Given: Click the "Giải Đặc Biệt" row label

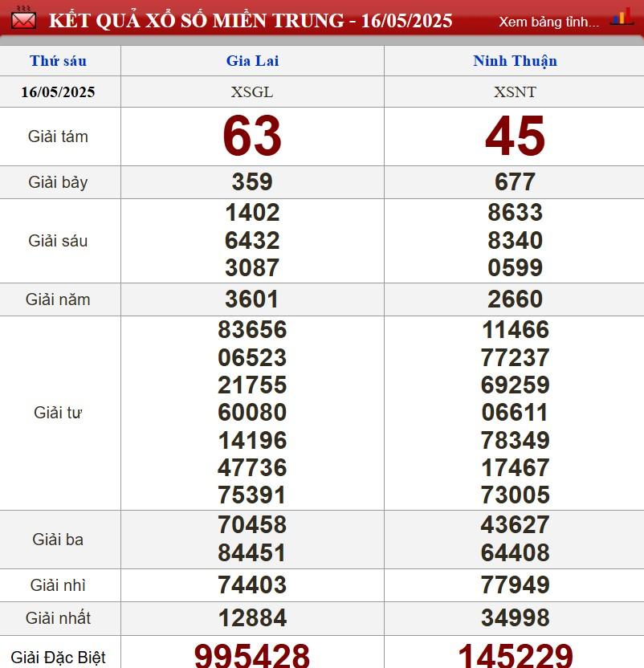Looking at the screenshot, I should tap(58, 658).
